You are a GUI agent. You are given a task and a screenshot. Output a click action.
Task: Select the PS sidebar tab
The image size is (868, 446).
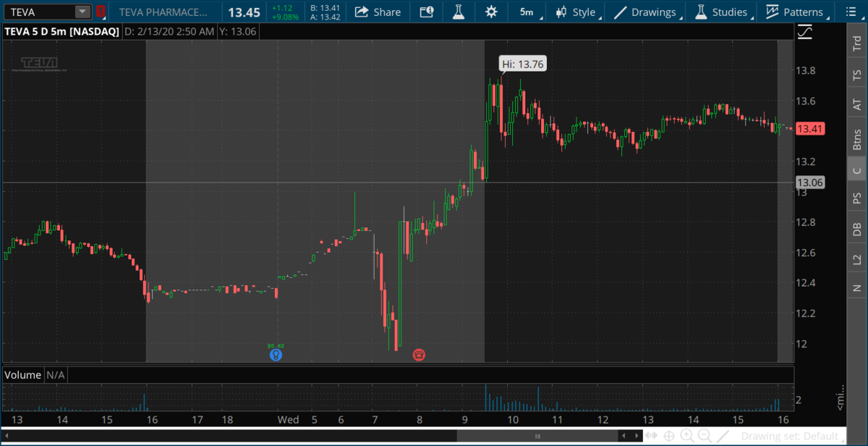click(856, 198)
